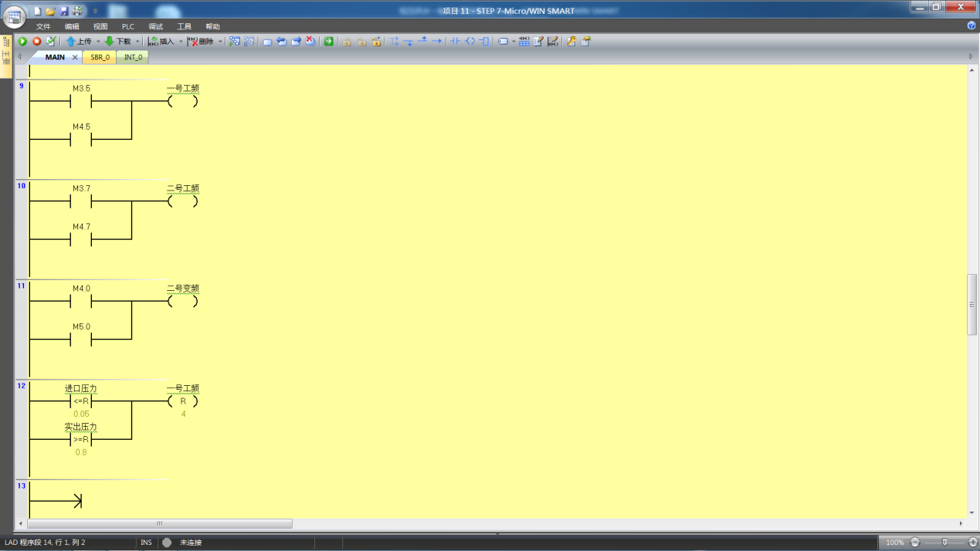Click the remove all bookmarks icon
The image size is (980, 551).
[310, 41]
